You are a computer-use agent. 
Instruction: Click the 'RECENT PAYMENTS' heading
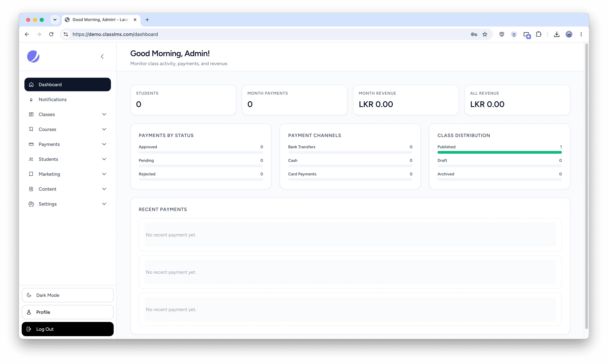pos(163,209)
